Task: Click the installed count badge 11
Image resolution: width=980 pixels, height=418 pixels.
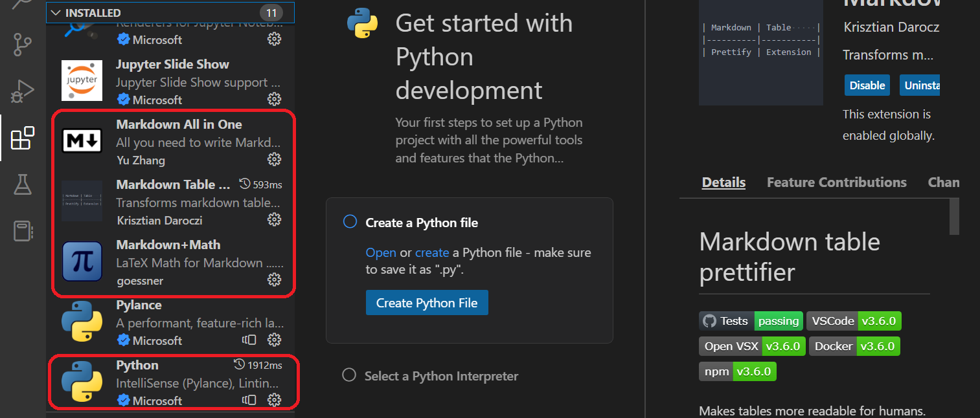Action: tap(271, 13)
